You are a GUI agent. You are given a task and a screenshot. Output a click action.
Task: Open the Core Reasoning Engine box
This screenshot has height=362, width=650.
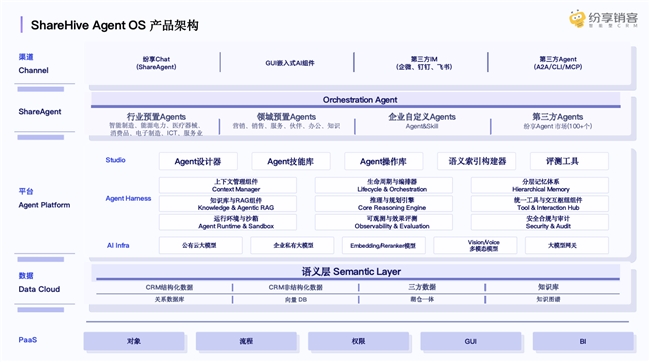pos(383,204)
